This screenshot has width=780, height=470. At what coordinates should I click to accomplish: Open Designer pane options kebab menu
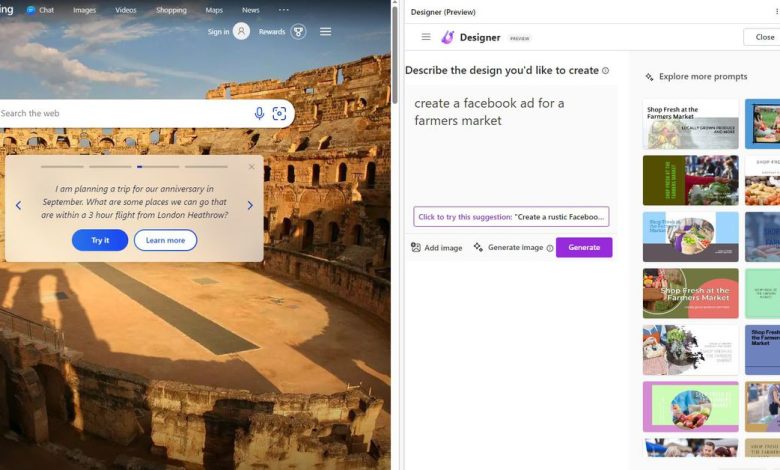pyautogui.click(x=777, y=11)
